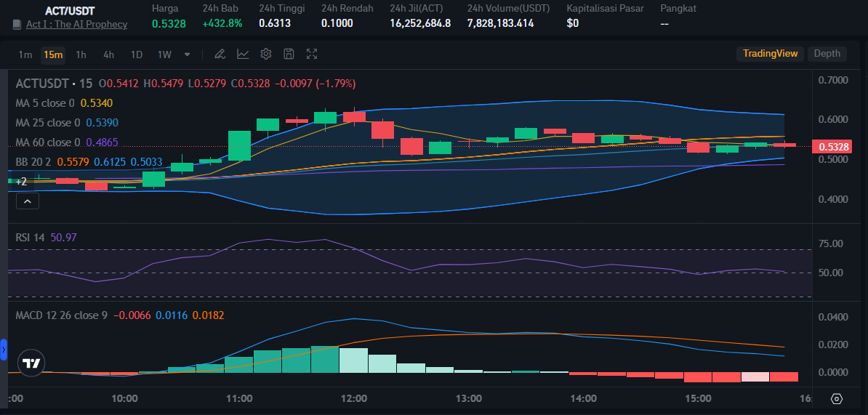Switch to the Depth chart view

(x=827, y=54)
